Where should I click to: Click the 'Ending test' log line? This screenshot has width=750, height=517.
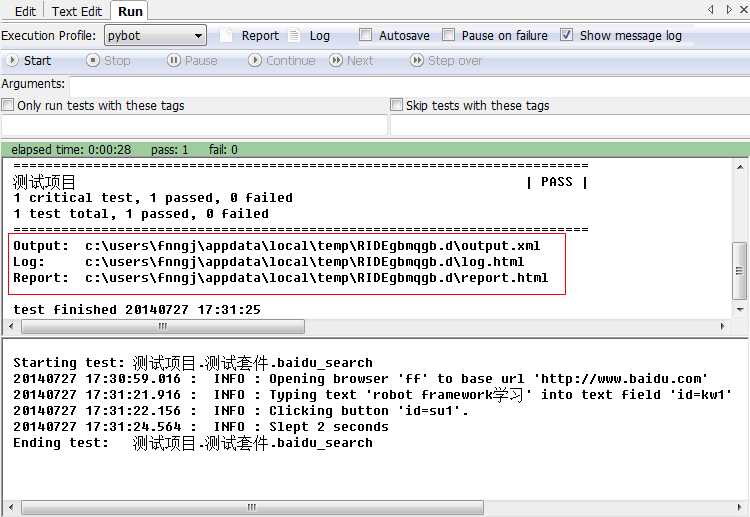click(x=193, y=443)
